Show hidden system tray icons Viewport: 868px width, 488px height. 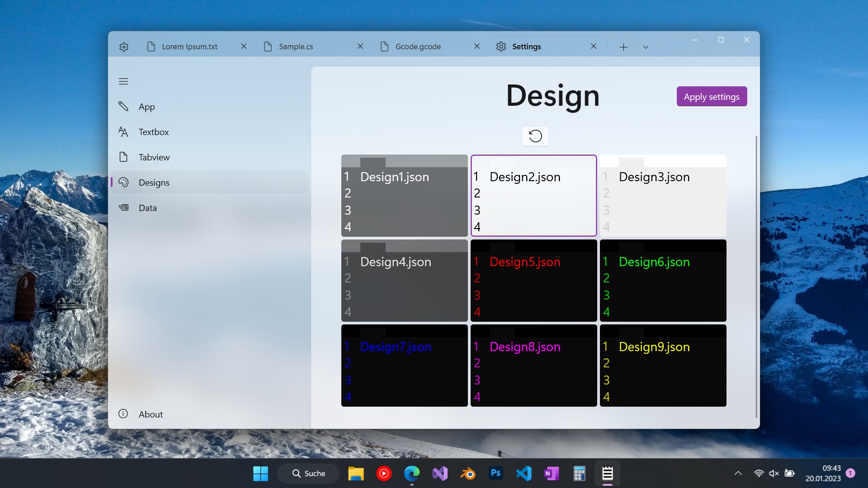738,473
